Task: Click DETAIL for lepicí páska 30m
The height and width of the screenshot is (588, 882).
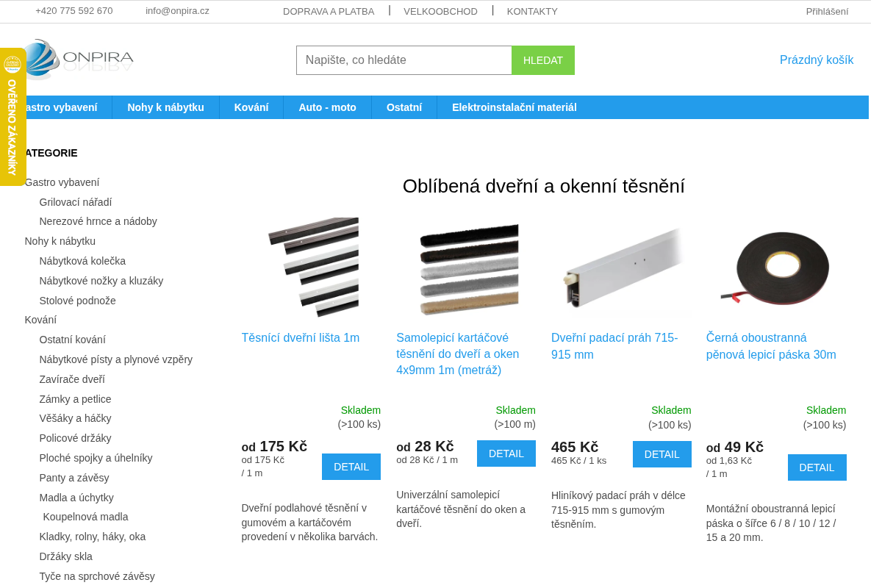Action: click(x=817, y=467)
